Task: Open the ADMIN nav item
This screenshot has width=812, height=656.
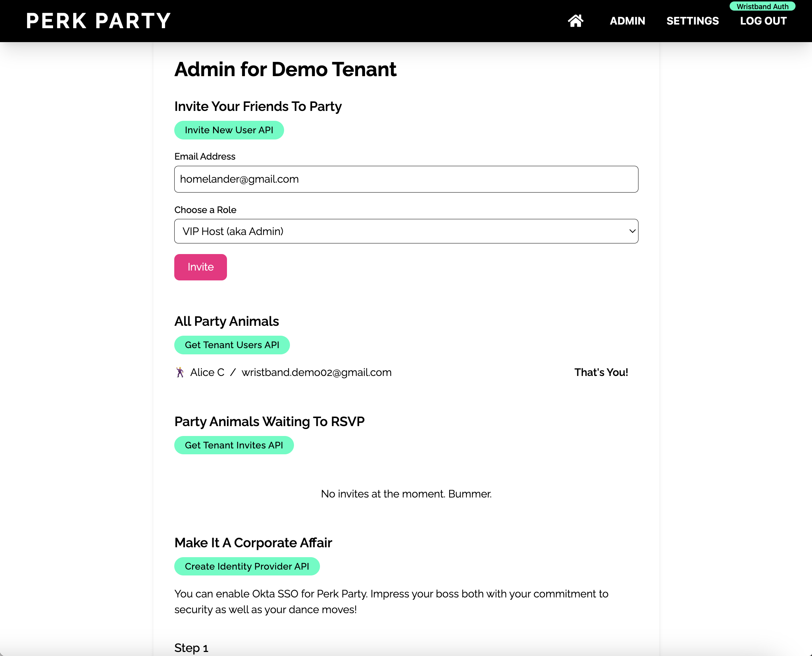Action: 627,21
